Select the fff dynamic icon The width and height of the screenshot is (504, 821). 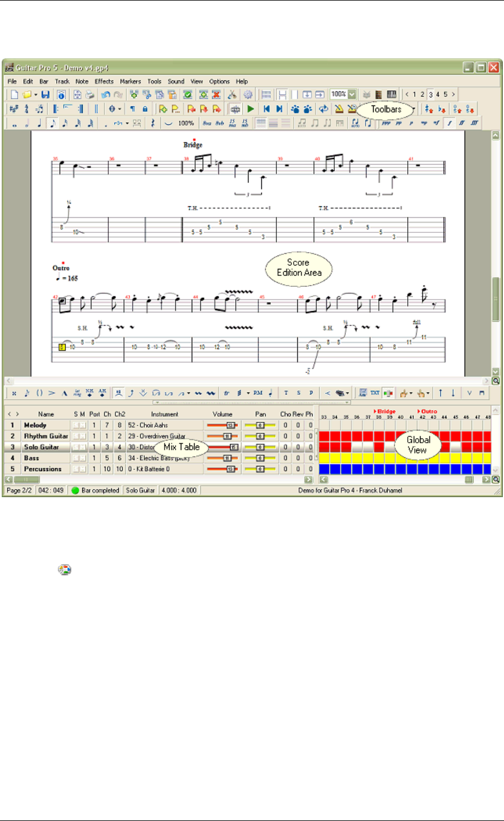[474, 123]
